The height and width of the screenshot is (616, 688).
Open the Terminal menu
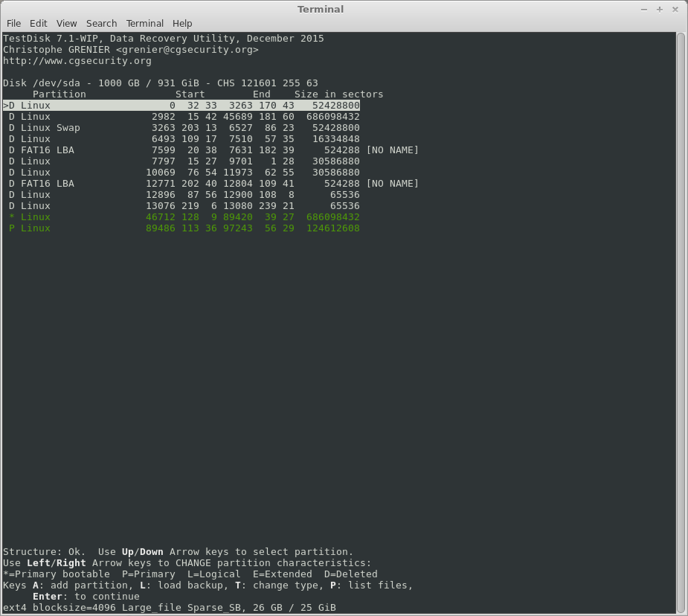145,23
